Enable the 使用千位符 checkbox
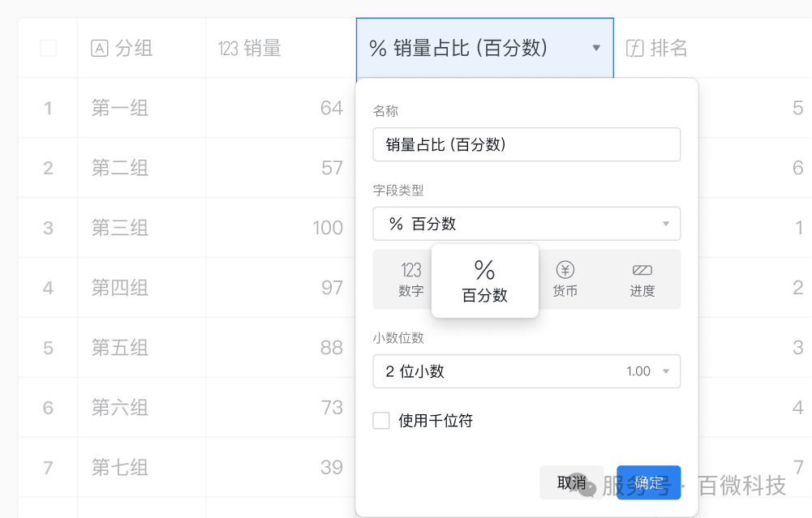 pyautogui.click(x=381, y=421)
